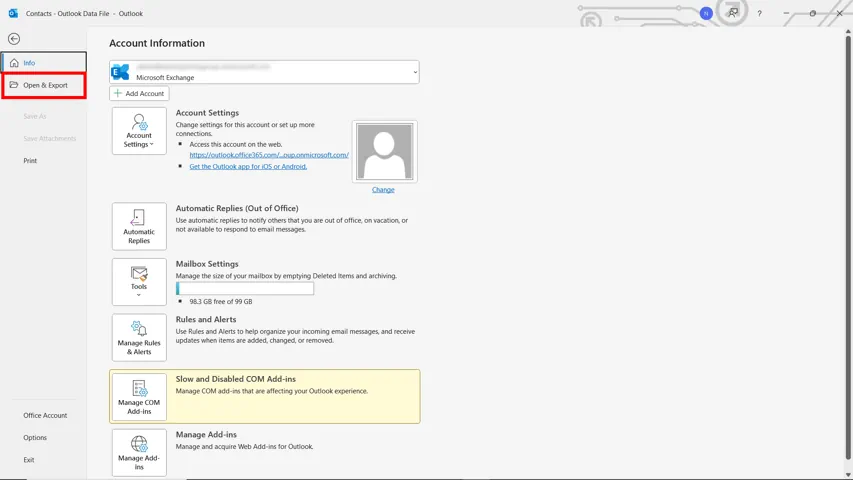Click the mailbox storage usage bar
The height and width of the screenshot is (480, 853).
(x=245, y=288)
